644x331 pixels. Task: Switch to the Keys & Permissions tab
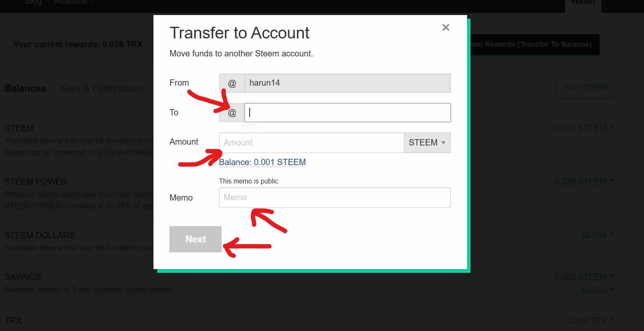point(102,88)
